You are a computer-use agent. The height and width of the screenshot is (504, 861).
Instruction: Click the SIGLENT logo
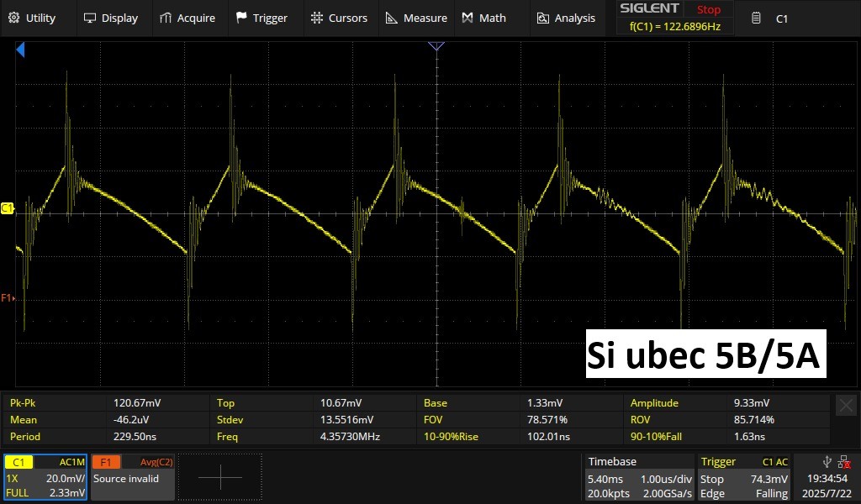649,8
